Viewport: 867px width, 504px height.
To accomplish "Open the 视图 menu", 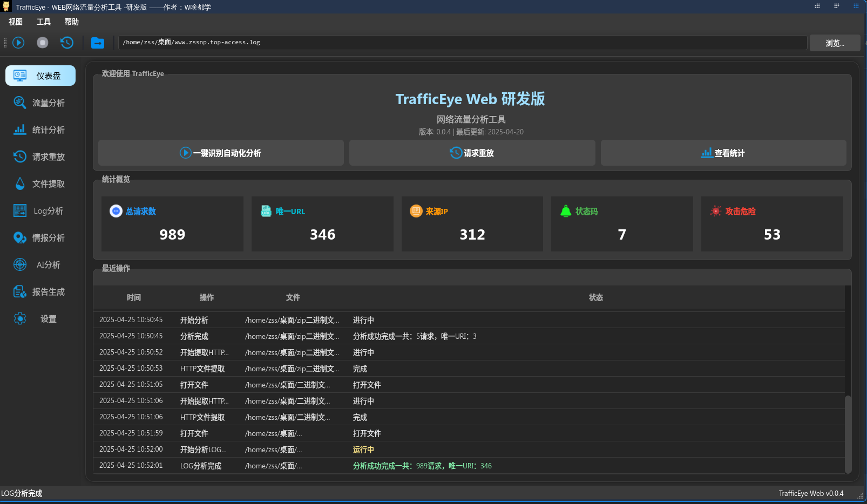I will [15, 22].
